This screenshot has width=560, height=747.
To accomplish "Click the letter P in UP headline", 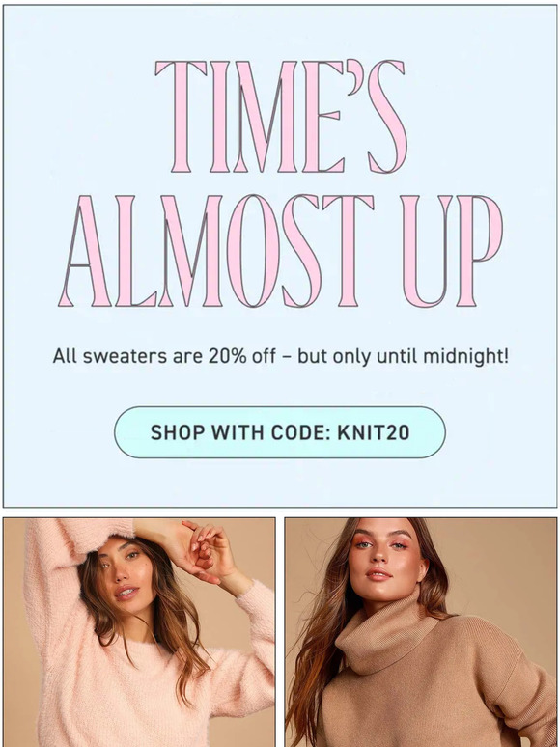I will 479,251.
